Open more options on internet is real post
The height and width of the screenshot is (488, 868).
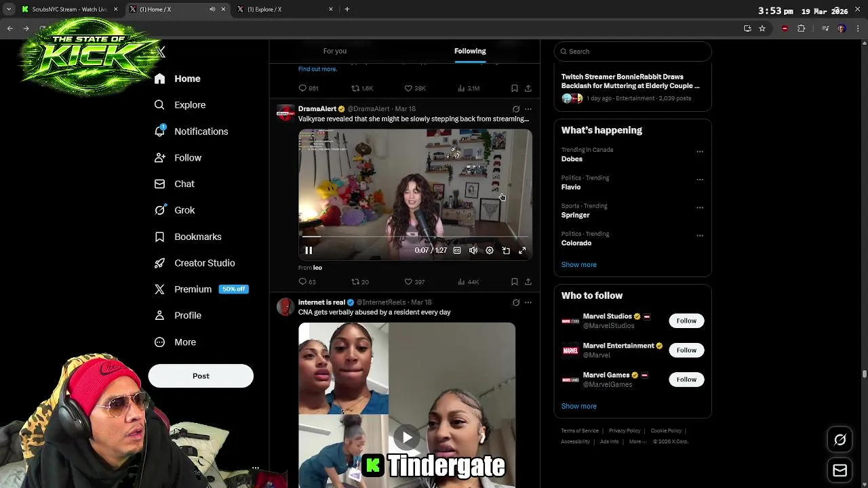coord(528,303)
